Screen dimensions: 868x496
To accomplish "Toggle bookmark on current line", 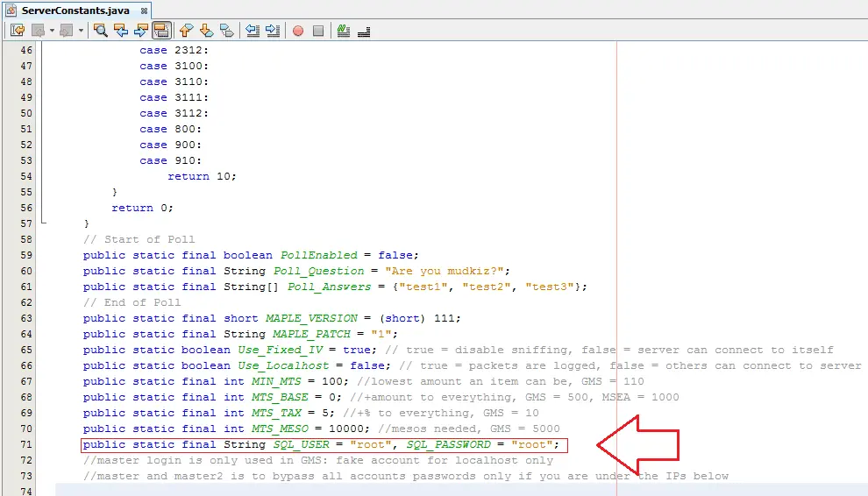I will coord(226,31).
